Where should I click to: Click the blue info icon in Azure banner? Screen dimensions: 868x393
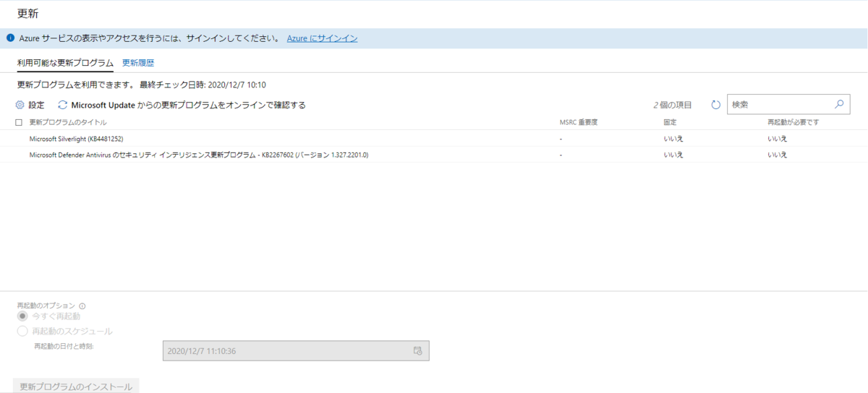10,38
